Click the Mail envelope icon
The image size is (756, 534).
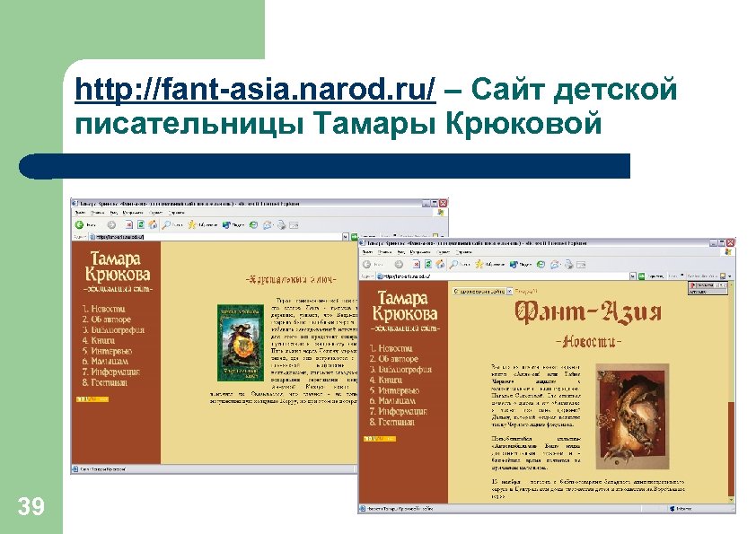555,263
